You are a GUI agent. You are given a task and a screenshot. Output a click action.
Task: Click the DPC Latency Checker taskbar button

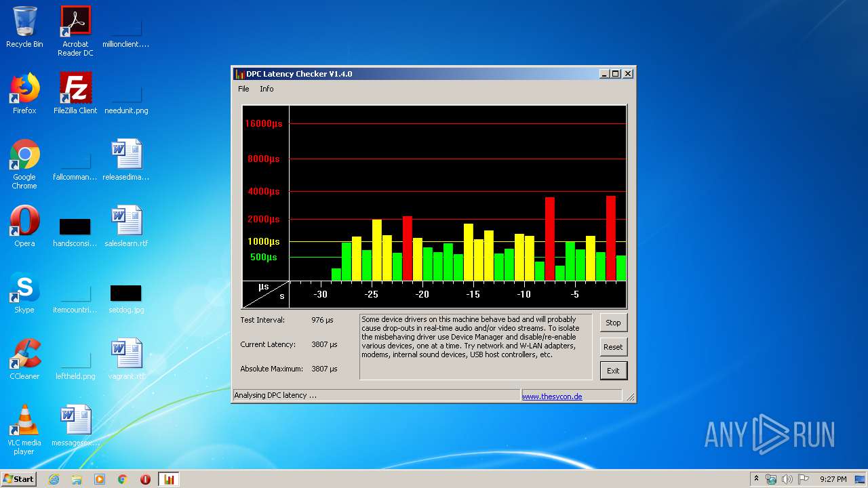[169, 479]
